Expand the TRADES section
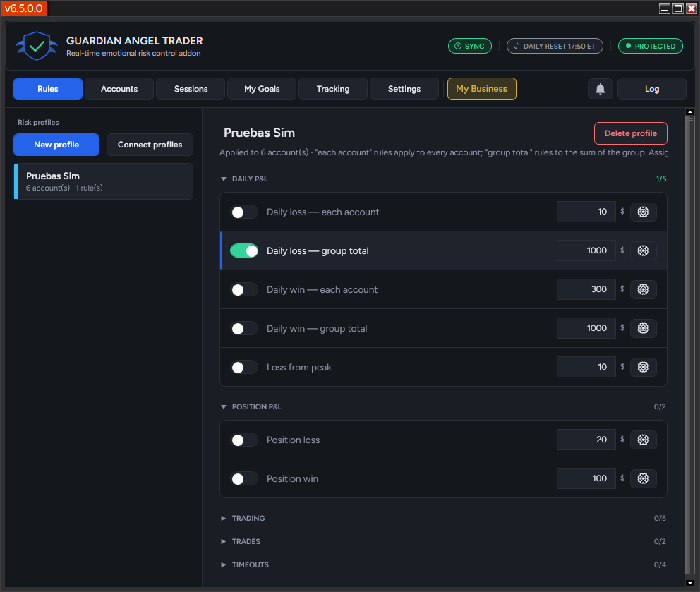700x592 pixels. point(224,542)
